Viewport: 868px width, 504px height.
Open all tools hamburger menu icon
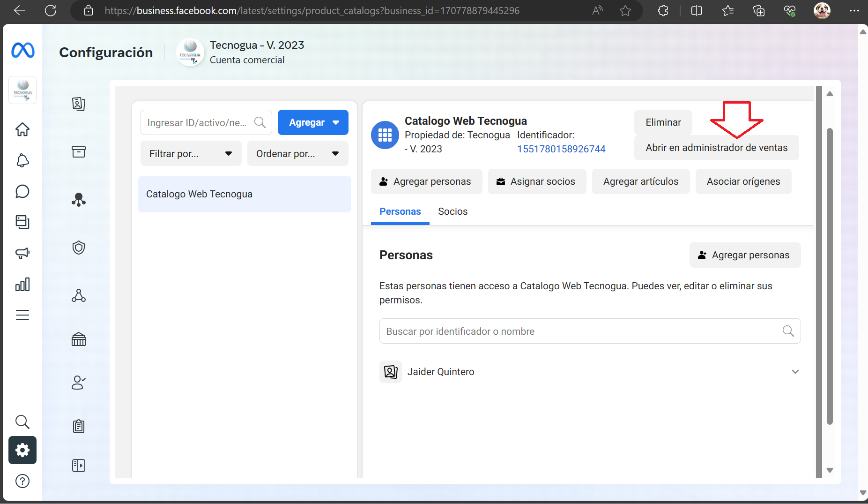click(x=22, y=315)
